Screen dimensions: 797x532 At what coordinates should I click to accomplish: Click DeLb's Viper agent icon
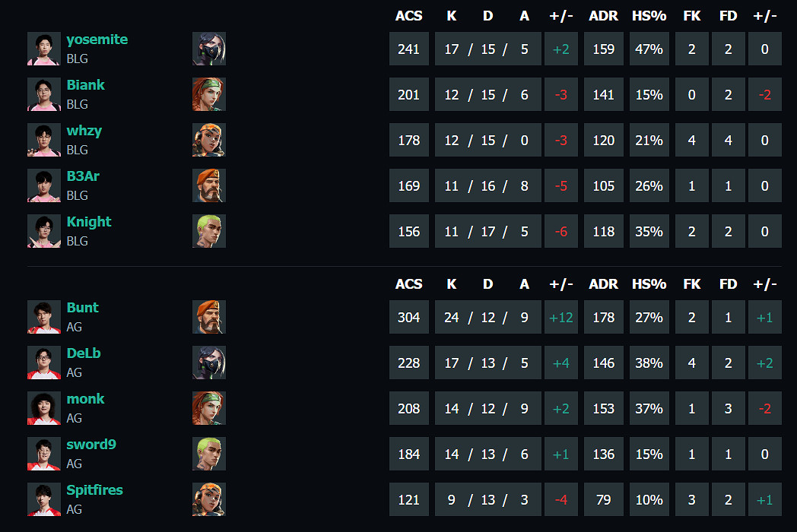208,363
